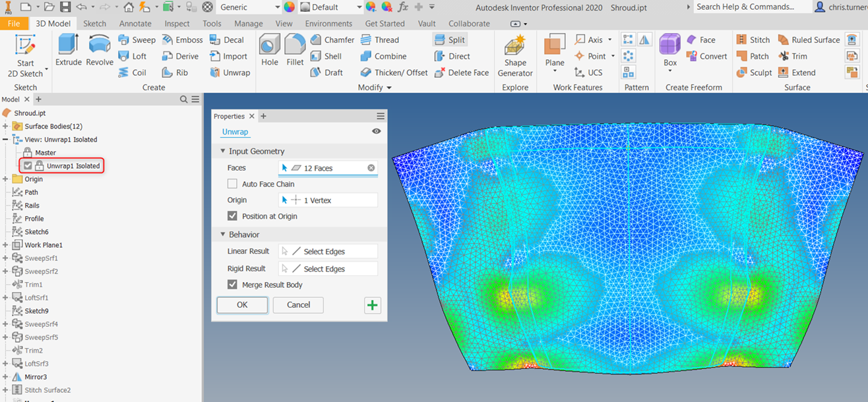Select the Draft tool
868x402 pixels.
pyautogui.click(x=327, y=72)
